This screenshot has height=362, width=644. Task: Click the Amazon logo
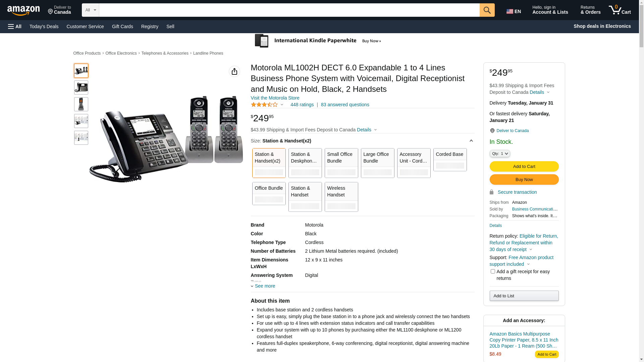[x=23, y=11]
